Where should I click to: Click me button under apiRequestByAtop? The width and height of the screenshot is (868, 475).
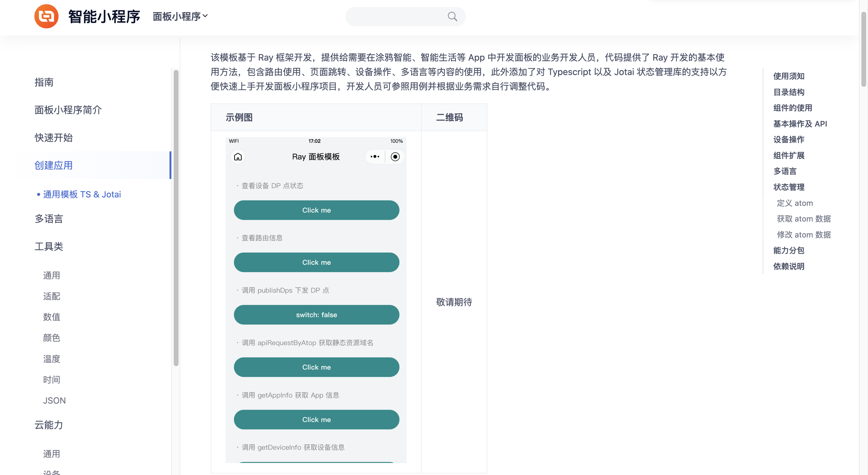tap(316, 367)
